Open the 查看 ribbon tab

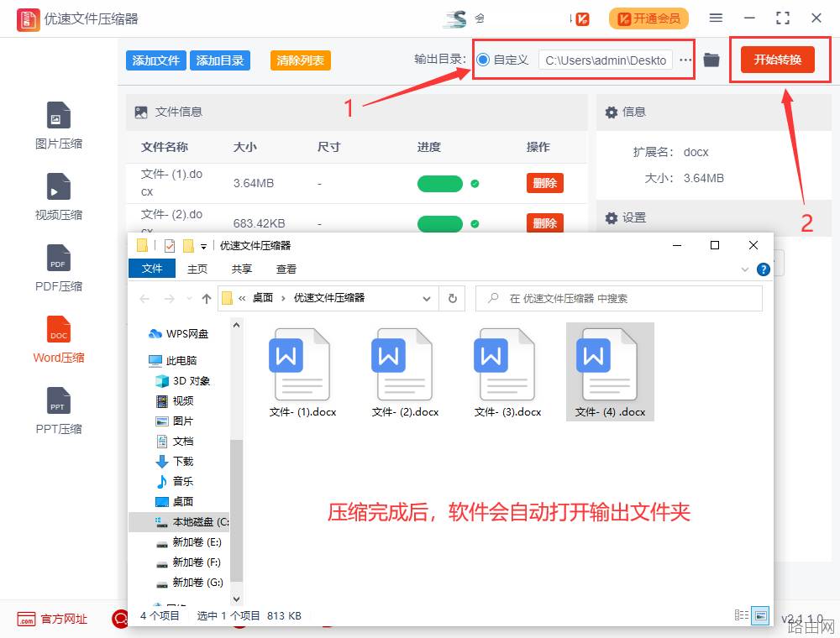click(x=286, y=269)
